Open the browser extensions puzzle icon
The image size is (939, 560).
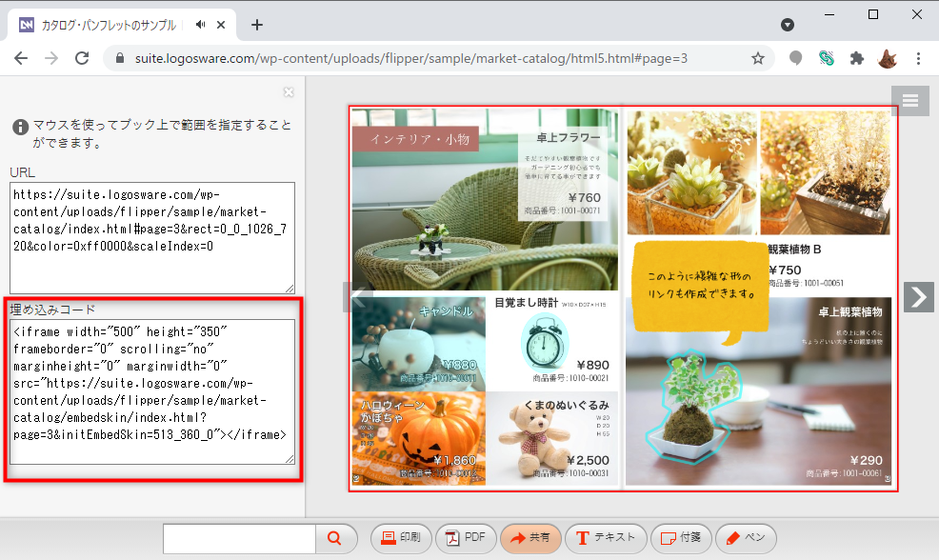click(857, 58)
